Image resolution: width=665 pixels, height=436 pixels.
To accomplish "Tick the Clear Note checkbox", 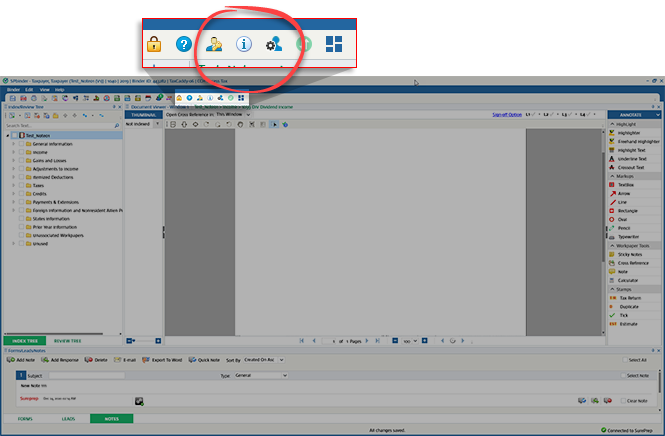I will (x=620, y=401).
